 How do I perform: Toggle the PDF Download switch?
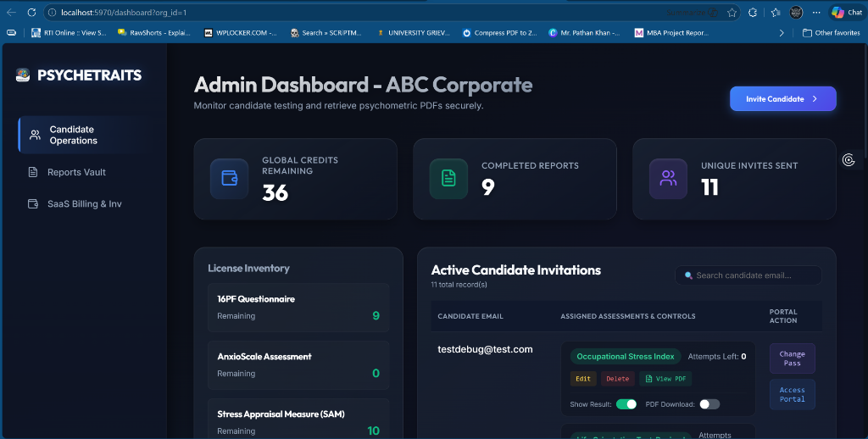(x=709, y=404)
